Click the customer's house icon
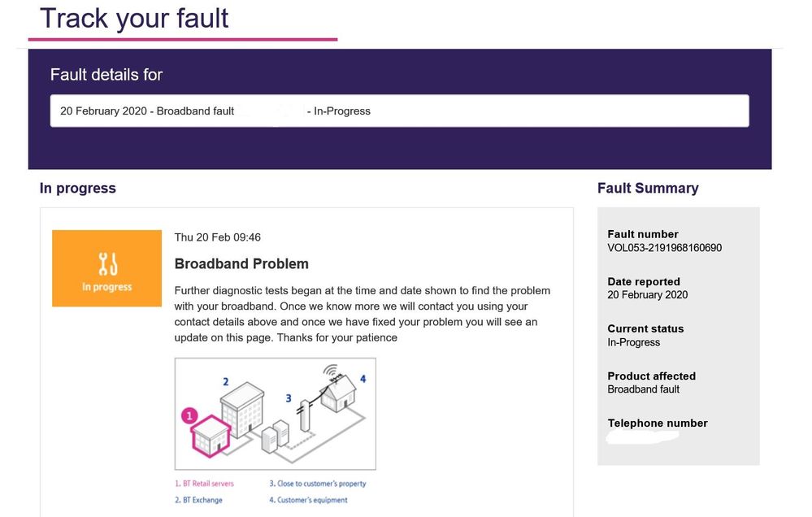The height and width of the screenshot is (517, 812). 340,394
